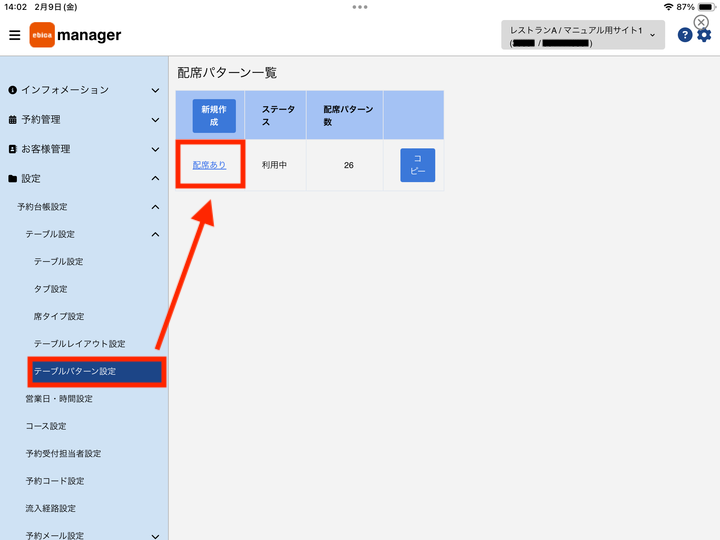Viewport: 720px width, 540px height.
Task: Click the ebica manager logo
Action: tap(75, 35)
